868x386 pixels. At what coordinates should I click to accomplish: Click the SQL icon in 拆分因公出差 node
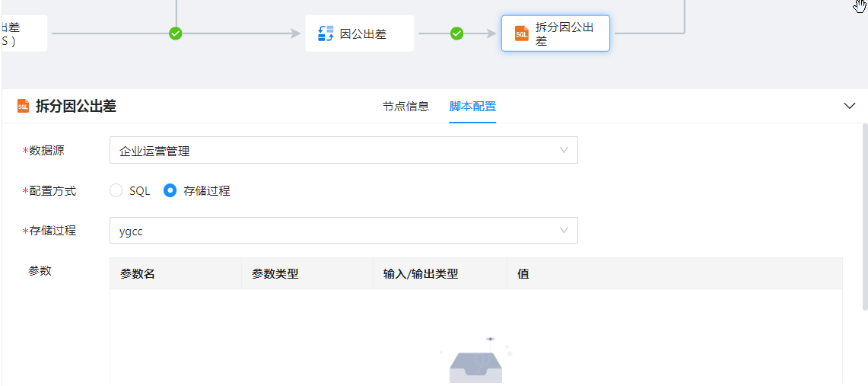coord(522,33)
